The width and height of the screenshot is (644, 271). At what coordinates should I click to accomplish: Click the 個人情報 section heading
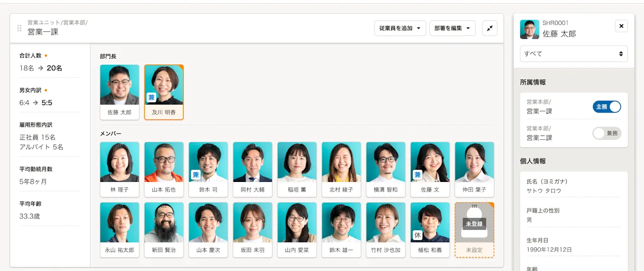(x=533, y=161)
